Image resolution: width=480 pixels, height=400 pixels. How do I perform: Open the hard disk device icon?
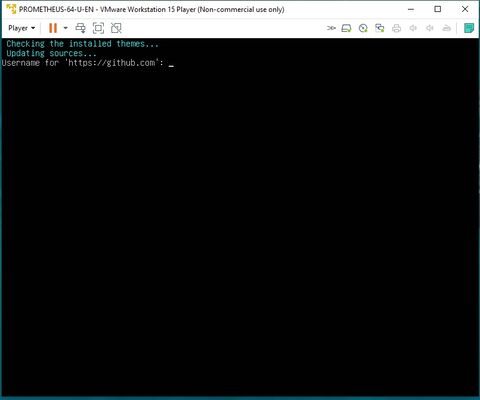coord(346,28)
